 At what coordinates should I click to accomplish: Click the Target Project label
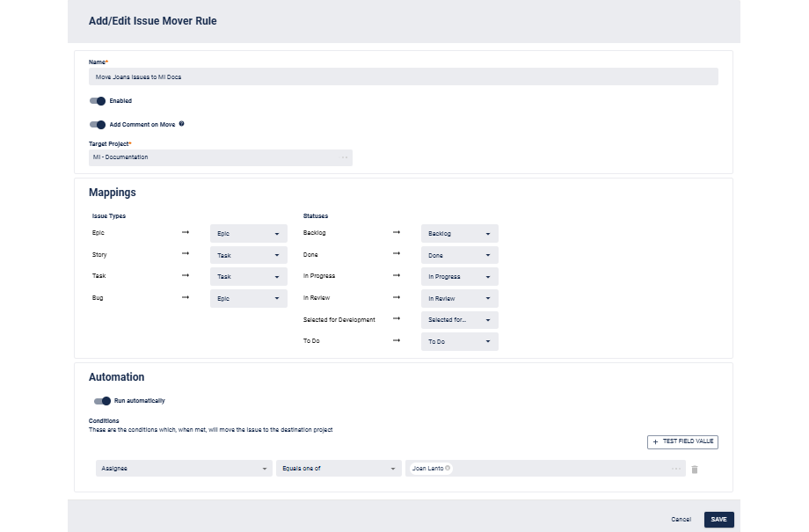pyautogui.click(x=110, y=144)
